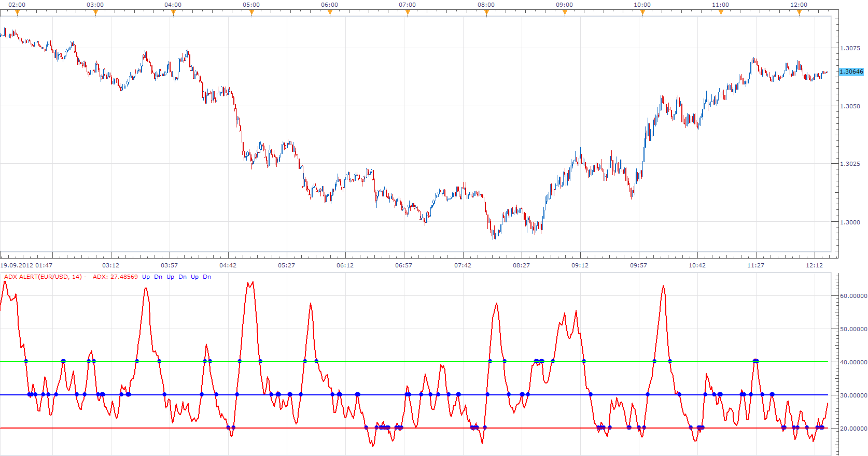Image resolution: width=868 pixels, height=456 pixels.
Task: Select the 08:27 time axis label
Action: coord(521,265)
